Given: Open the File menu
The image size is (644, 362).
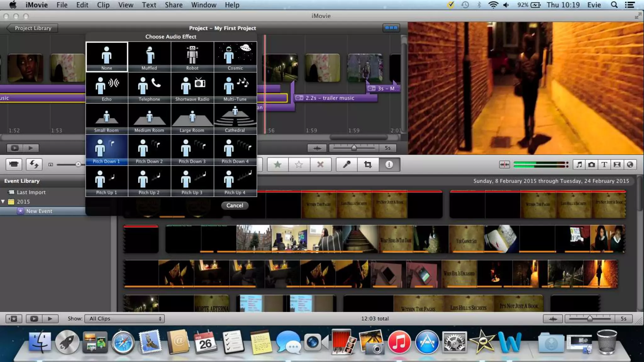Looking at the screenshot, I should click(62, 5).
